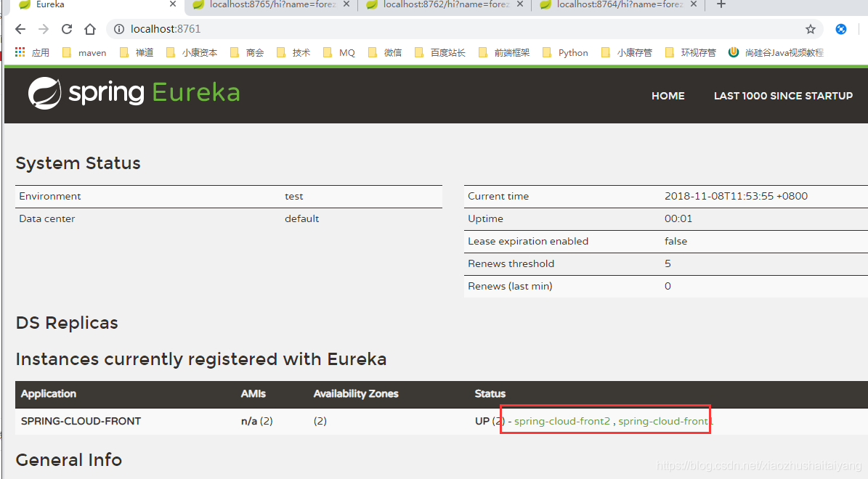
Task: Open the spring-cloud-front1 instance link
Action: point(666,421)
